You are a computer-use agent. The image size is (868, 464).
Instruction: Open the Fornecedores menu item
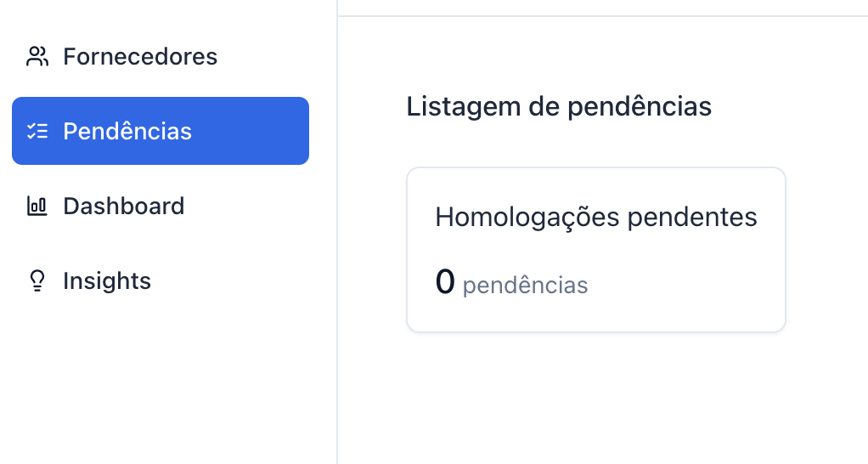pos(140,57)
